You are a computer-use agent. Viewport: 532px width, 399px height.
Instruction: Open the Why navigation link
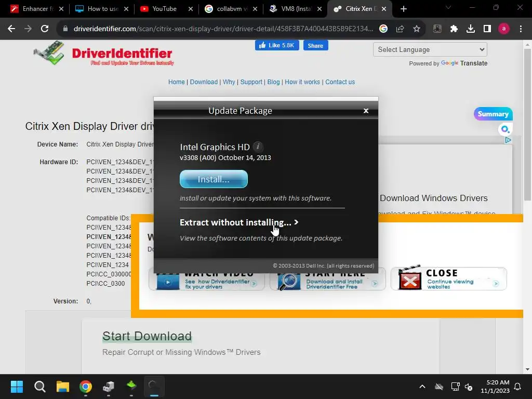click(229, 82)
